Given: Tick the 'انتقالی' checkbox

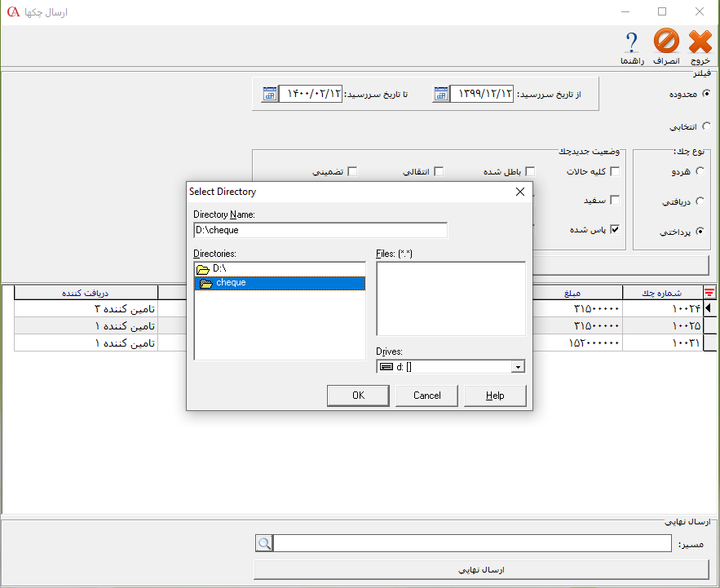Looking at the screenshot, I should click(439, 172).
